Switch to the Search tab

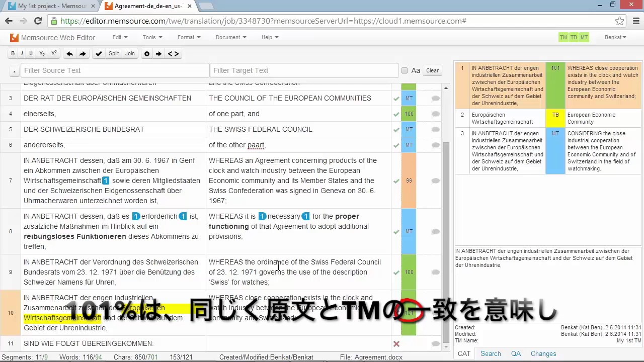(491, 353)
